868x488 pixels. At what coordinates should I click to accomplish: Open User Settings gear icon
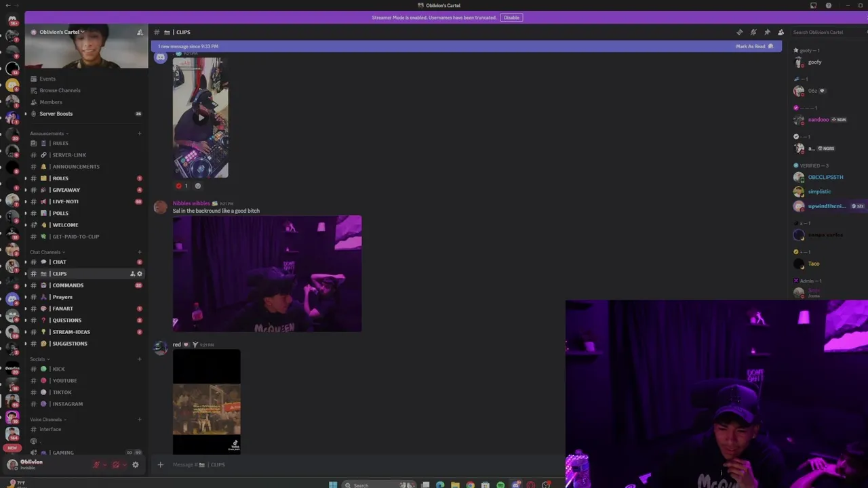(136, 464)
